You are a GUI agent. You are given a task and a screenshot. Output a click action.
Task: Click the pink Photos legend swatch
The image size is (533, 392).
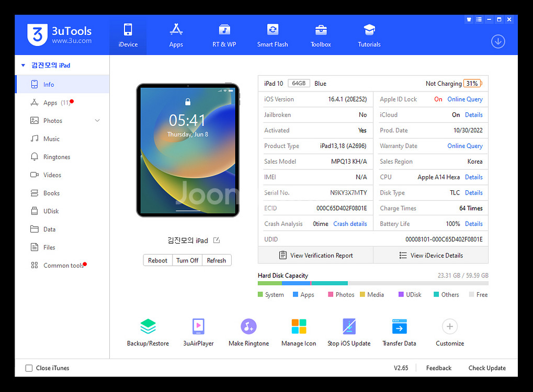pyautogui.click(x=331, y=294)
